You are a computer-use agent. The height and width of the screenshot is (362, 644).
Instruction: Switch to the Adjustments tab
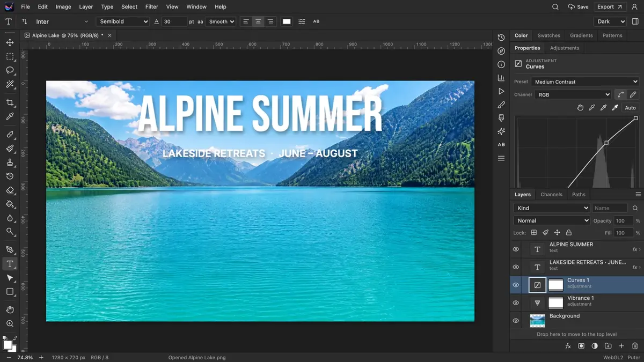click(x=565, y=48)
